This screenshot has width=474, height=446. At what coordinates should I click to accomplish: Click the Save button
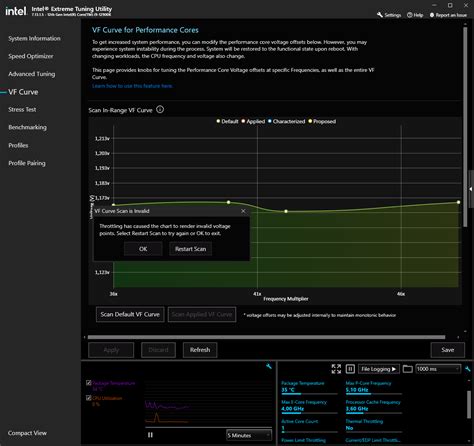tap(448, 350)
